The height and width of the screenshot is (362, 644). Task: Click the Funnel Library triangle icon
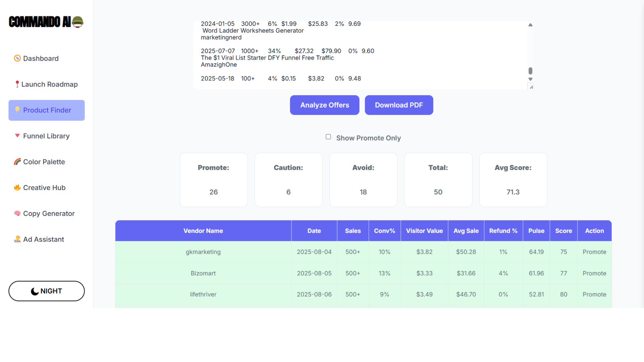(17, 136)
